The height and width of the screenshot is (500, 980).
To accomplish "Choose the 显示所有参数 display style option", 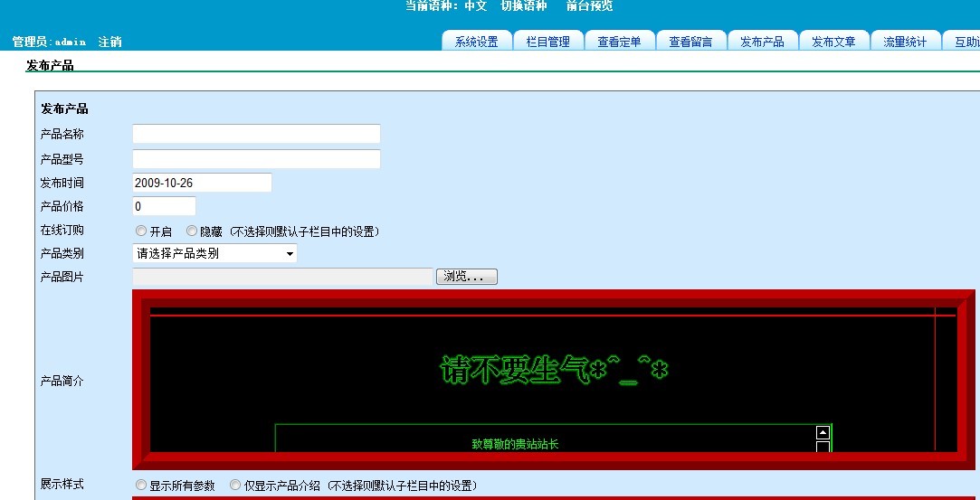I will [x=141, y=486].
